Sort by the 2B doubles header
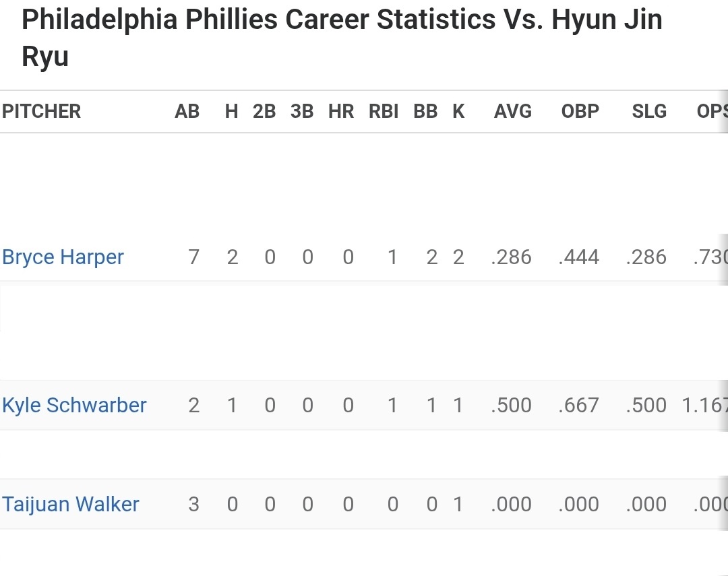 click(264, 112)
